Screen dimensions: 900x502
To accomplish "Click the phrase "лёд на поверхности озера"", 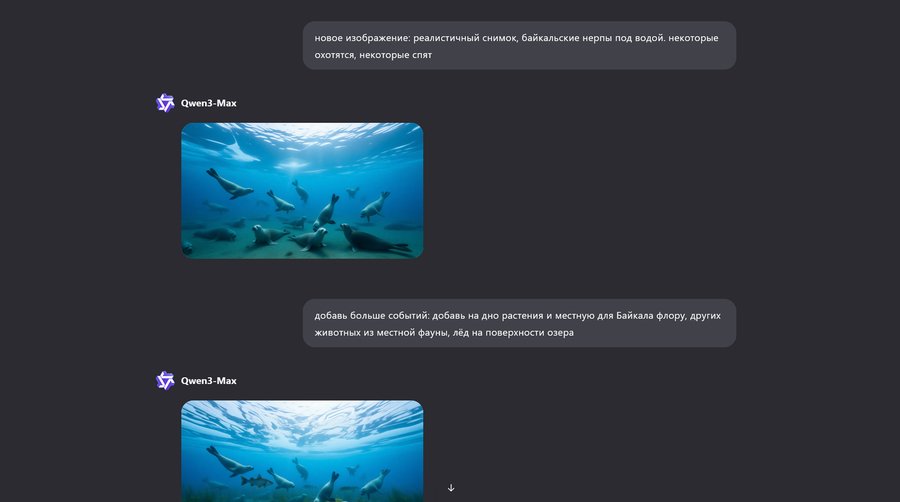I will (x=513, y=332).
